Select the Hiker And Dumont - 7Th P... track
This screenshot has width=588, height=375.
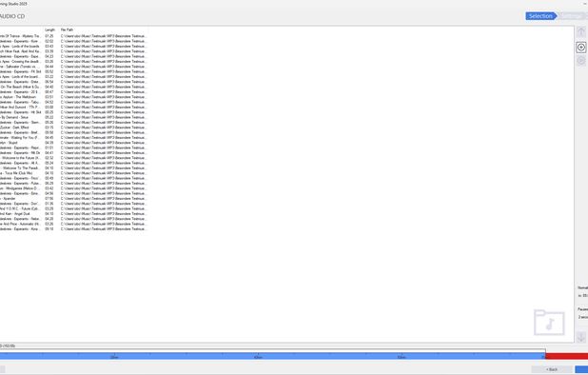73,107
